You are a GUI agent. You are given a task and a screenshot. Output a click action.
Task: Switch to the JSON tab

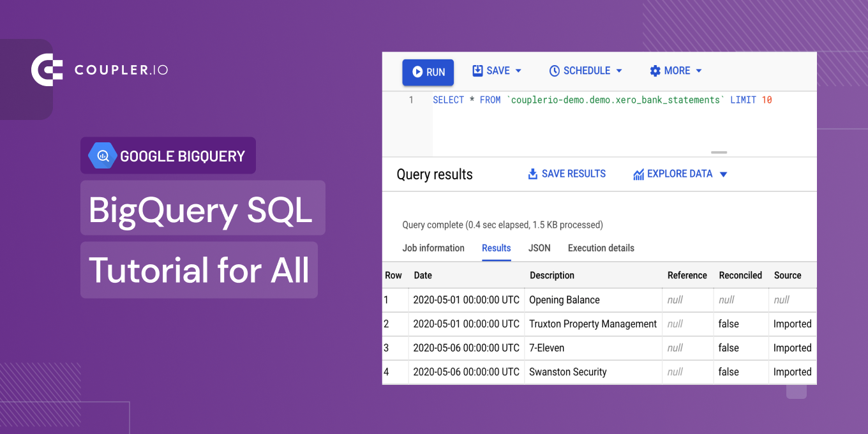[539, 248]
